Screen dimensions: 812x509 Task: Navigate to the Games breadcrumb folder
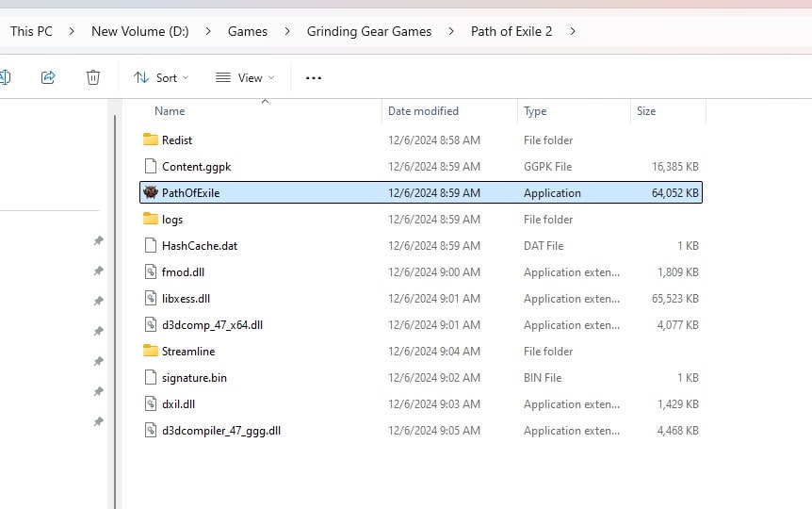[248, 31]
